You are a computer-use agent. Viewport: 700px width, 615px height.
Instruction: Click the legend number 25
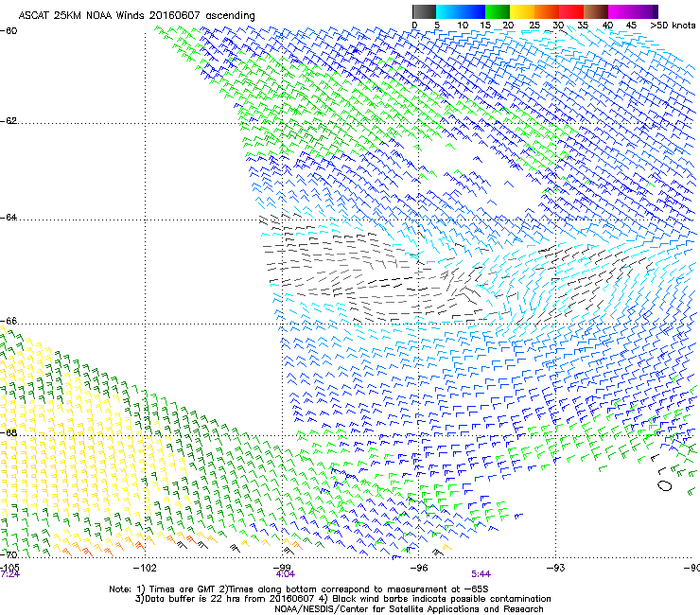point(534,26)
